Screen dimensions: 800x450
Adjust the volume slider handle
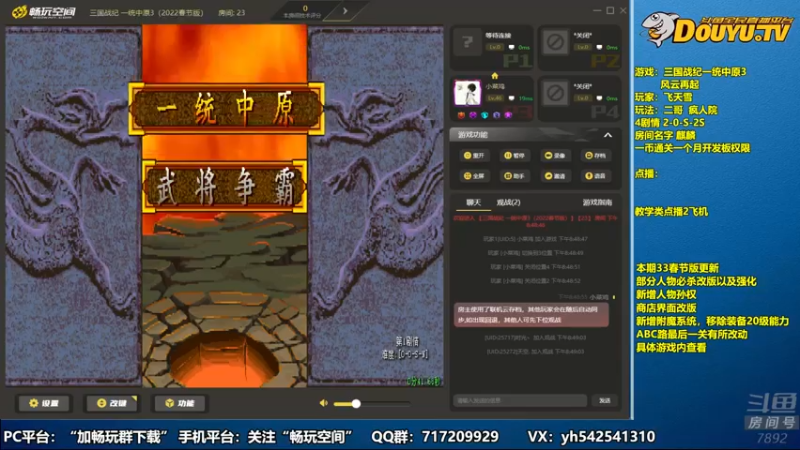[356, 404]
